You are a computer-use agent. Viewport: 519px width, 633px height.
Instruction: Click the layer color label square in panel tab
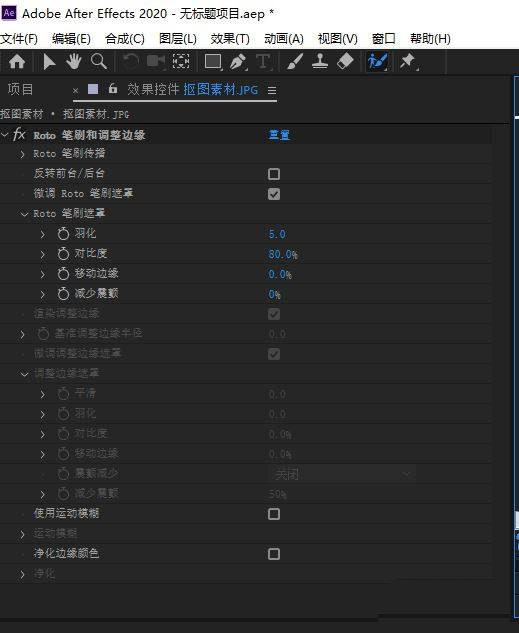[x=93, y=89]
